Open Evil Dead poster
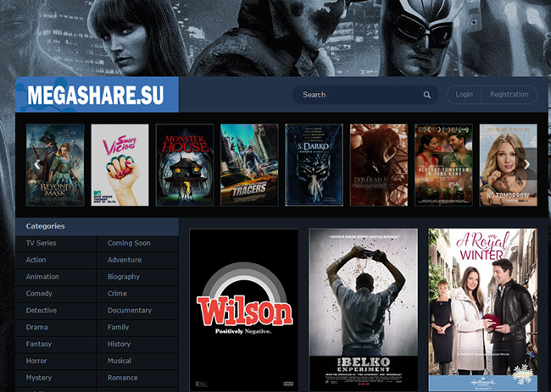The width and height of the screenshot is (551, 392). coord(379,165)
